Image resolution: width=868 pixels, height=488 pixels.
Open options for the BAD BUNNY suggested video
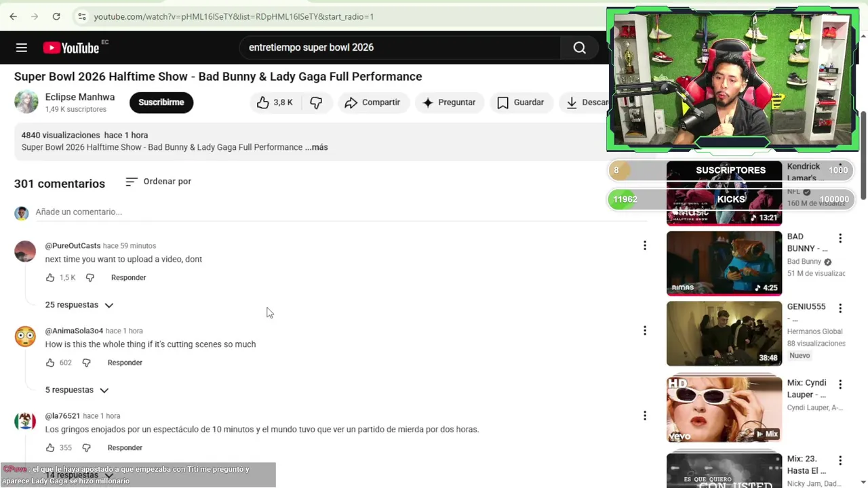[840, 239]
